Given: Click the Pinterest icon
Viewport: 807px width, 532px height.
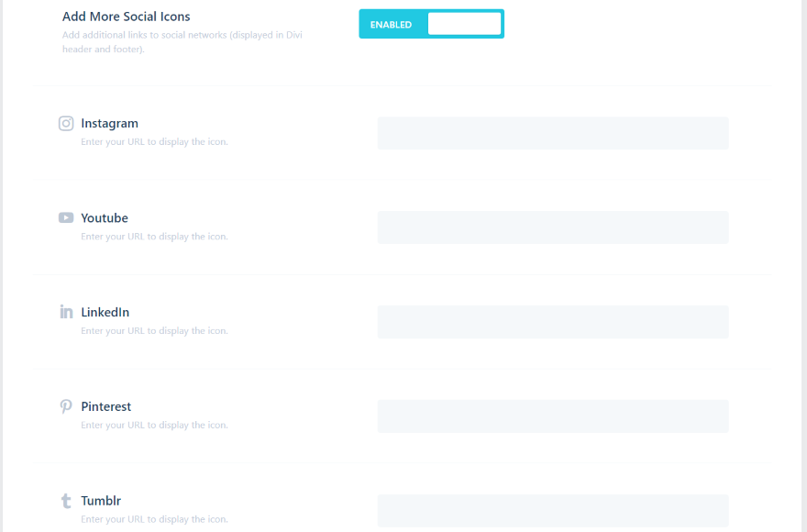Looking at the screenshot, I should tap(66, 406).
